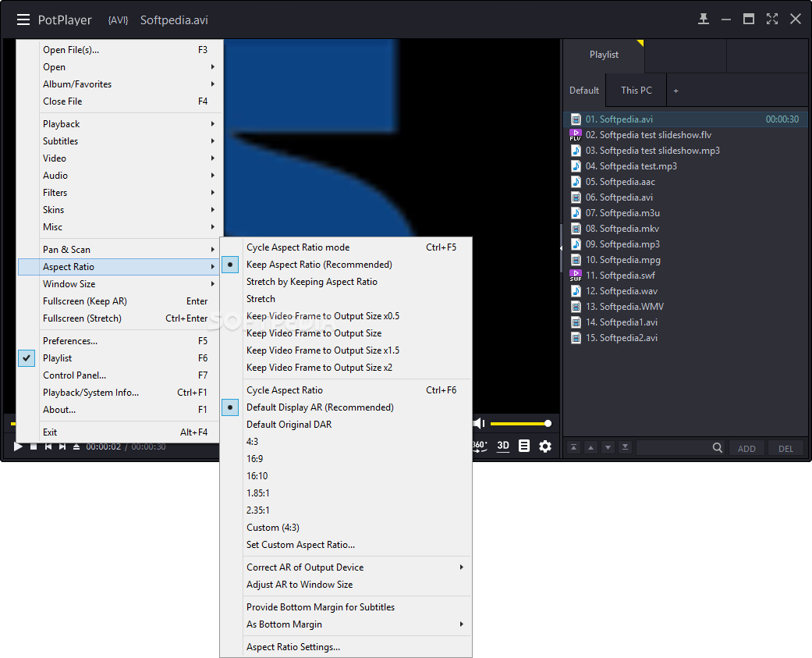
Task: Adjust the yellow volume slider
Action: pos(519,424)
